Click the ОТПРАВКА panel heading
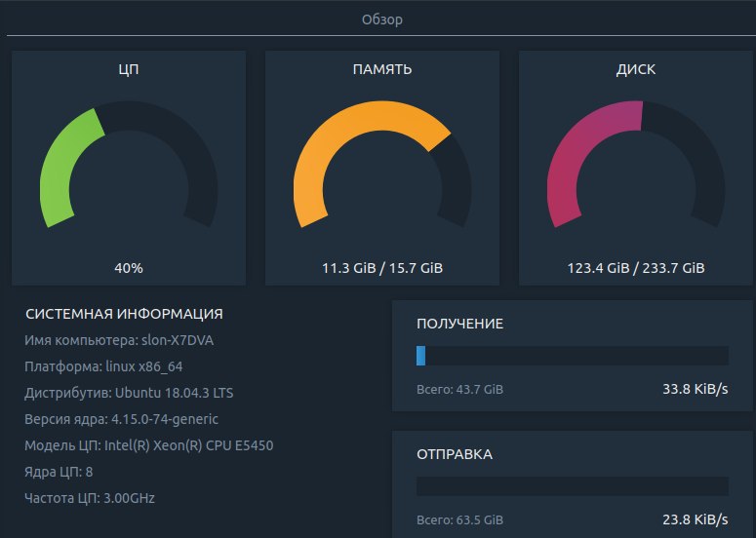Image resolution: width=756 pixels, height=538 pixels. [455, 455]
